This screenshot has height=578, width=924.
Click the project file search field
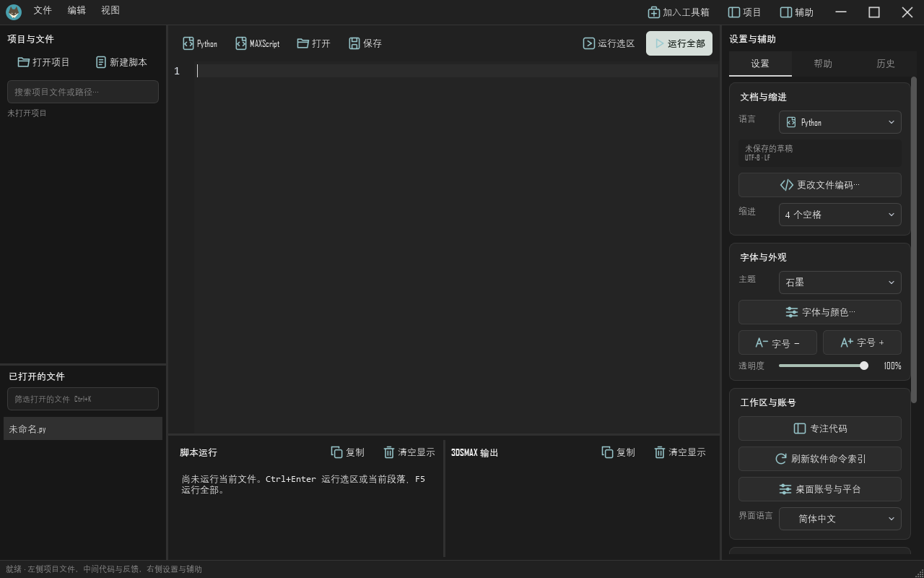coord(83,92)
